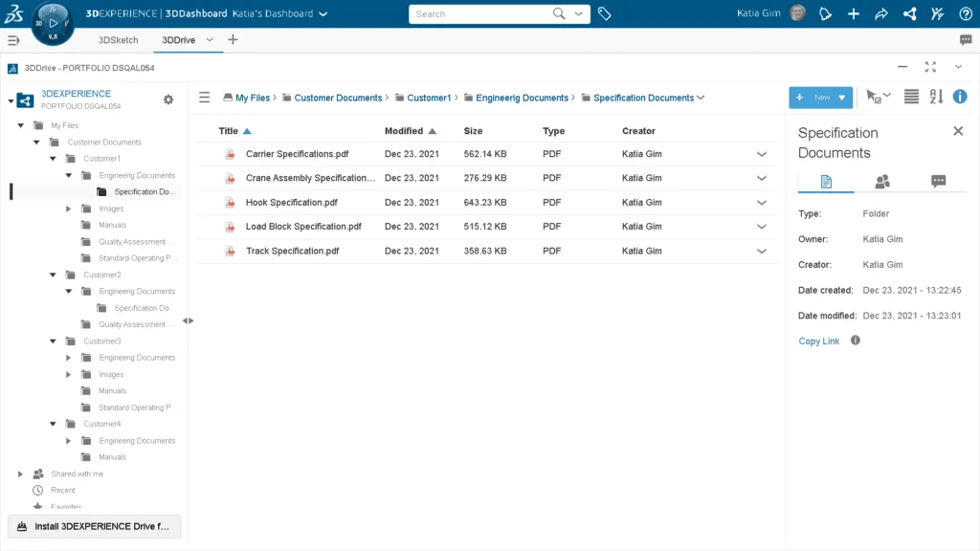Click in the Search input field
This screenshot has width=980, height=551.
coord(479,14)
